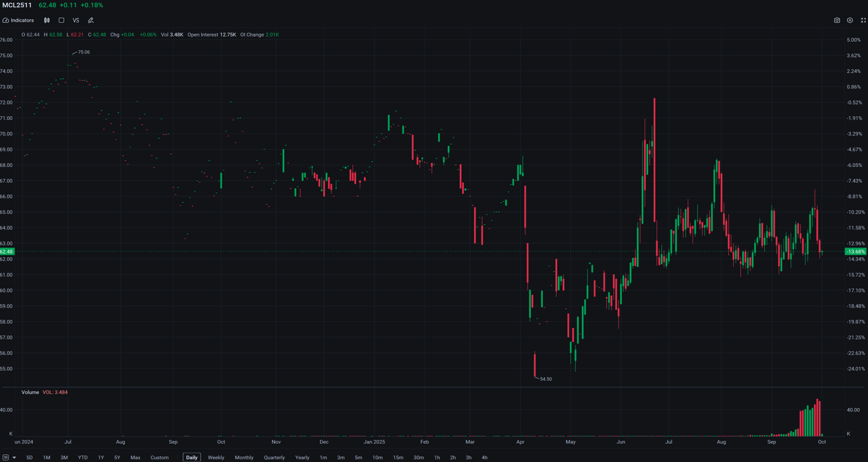The height and width of the screenshot is (462, 868).
Task: Switch to the 1m interval
Action: pos(323,457)
